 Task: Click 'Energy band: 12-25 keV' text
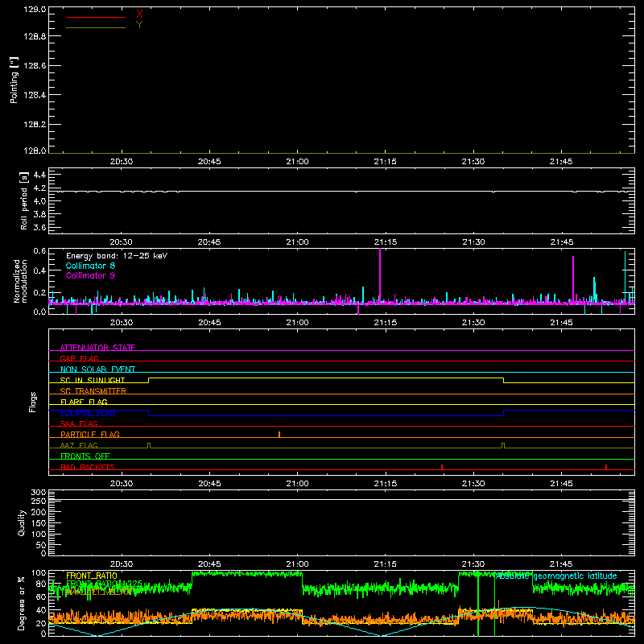click(117, 256)
